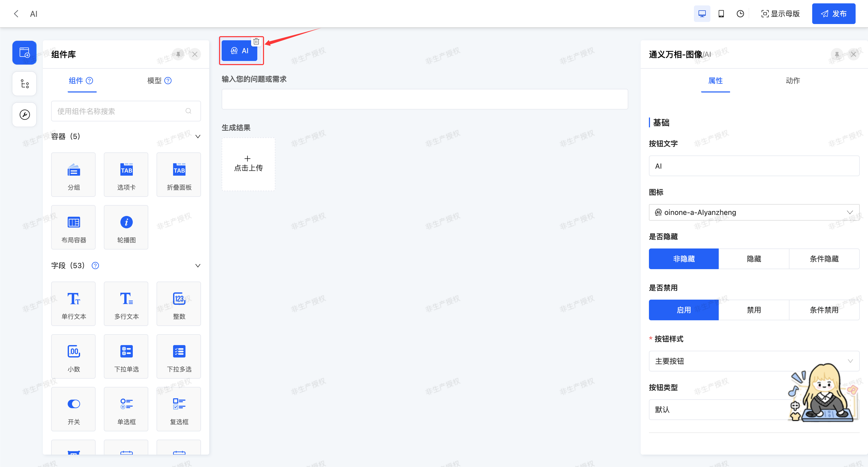This screenshot has height=467, width=868.
Task: Open the wrench tool sidebar icon
Action: coord(25,115)
